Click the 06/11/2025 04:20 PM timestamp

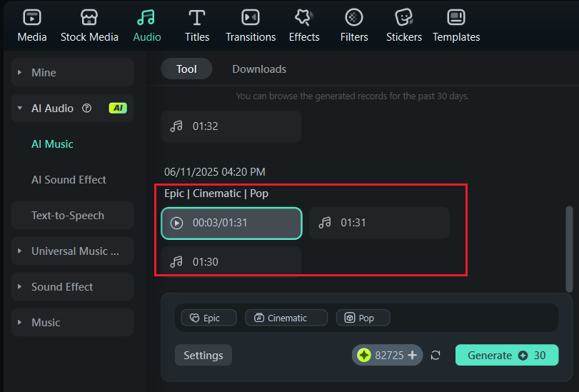click(215, 172)
